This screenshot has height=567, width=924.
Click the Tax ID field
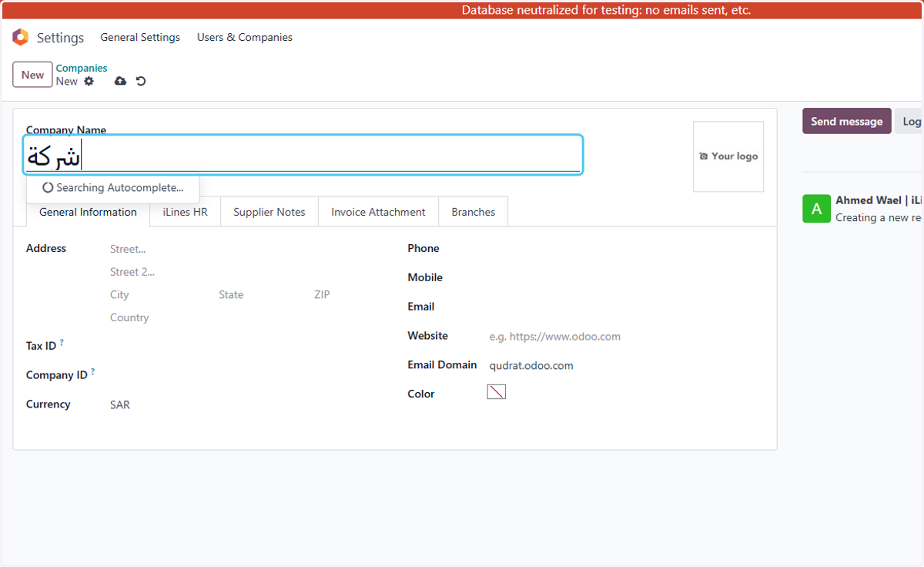pos(245,346)
